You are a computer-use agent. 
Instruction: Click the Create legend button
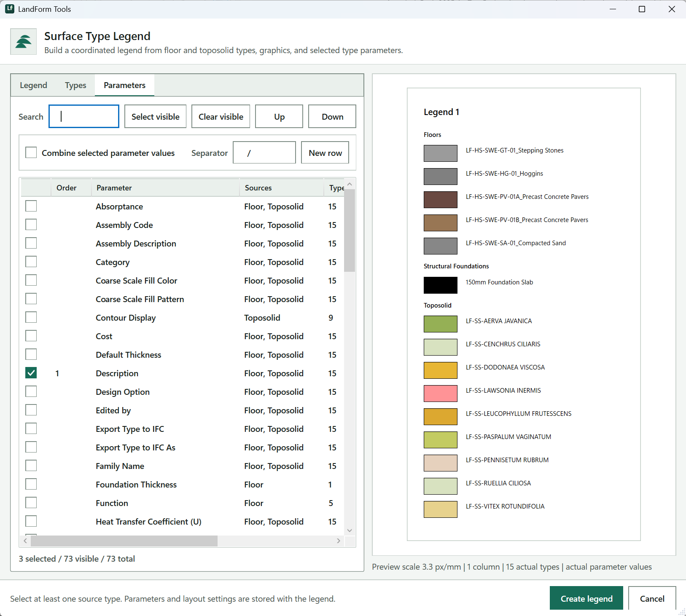click(586, 598)
